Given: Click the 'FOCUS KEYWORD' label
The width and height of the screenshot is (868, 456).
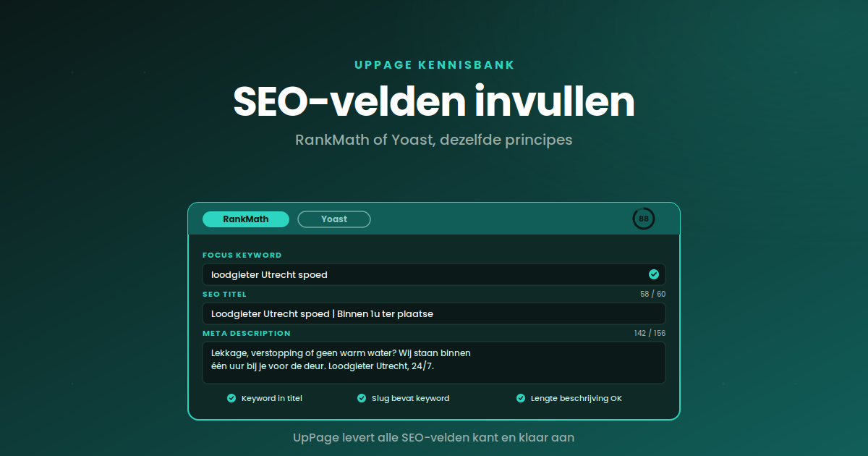Looking at the screenshot, I should (x=242, y=256).
